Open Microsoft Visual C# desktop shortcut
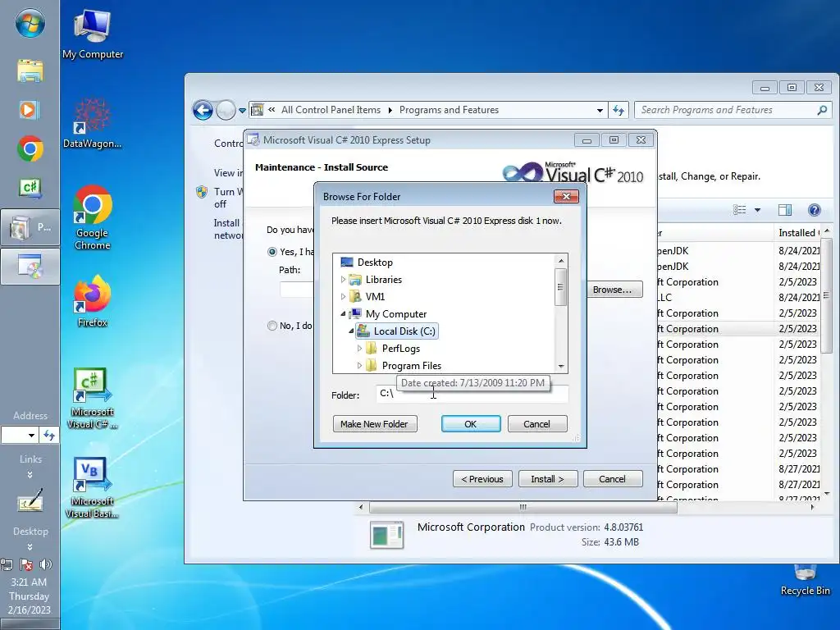The height and width of the screenshot is (630, 840). 92,398
